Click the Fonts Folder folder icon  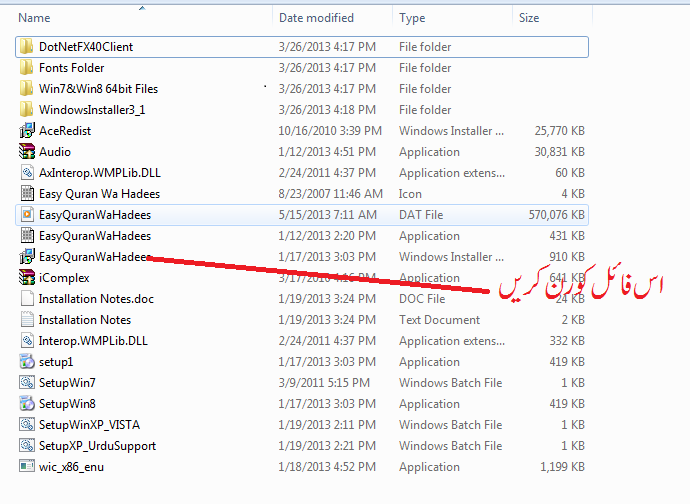[x=26, y=68]
